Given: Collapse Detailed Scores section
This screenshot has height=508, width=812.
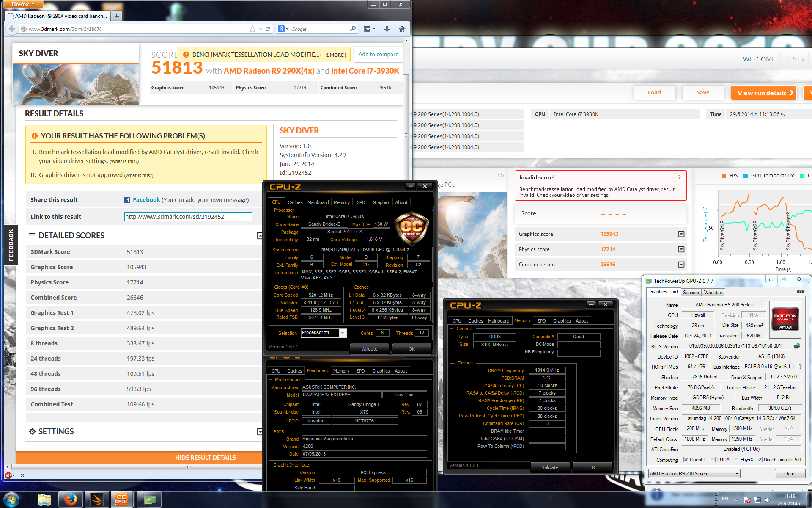Looking at the screenshot, I should pos(260,236).
